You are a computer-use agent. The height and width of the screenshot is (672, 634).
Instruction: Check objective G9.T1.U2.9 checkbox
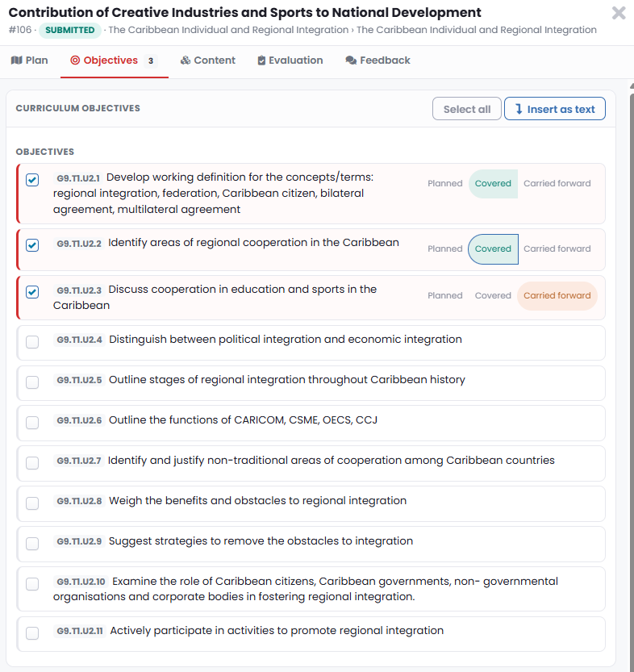[x=32, y=544]
